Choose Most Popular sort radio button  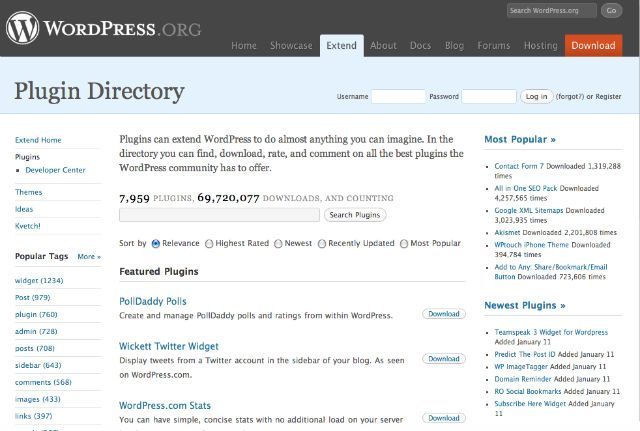404,244
